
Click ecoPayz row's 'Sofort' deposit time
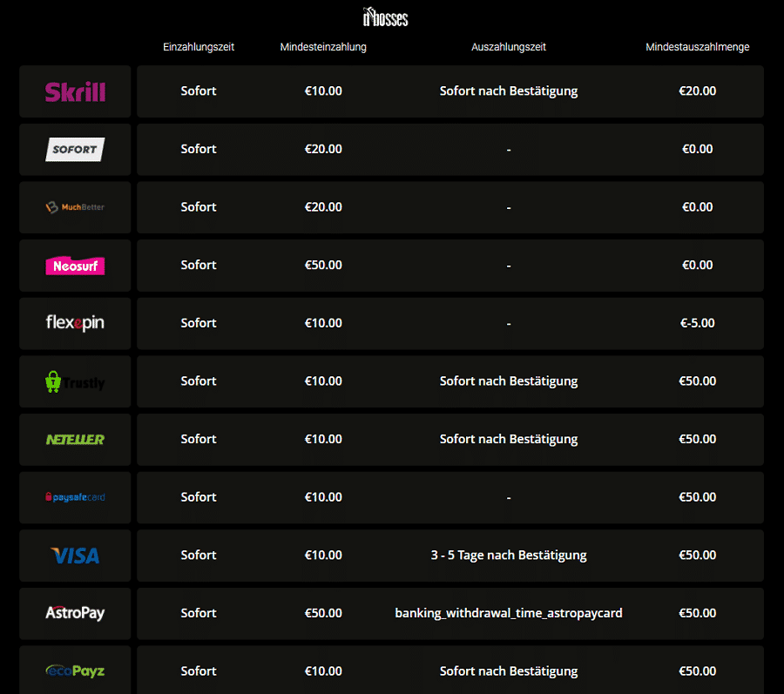199,670
